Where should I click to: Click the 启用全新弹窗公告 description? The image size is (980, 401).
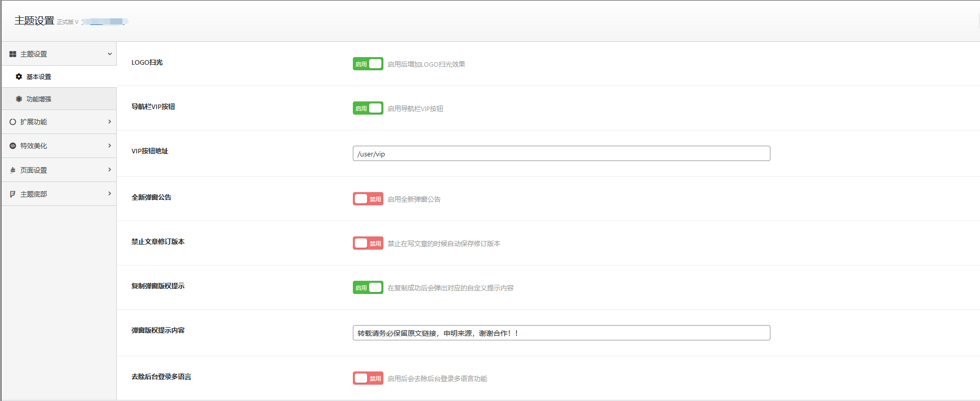click(414, 199)
